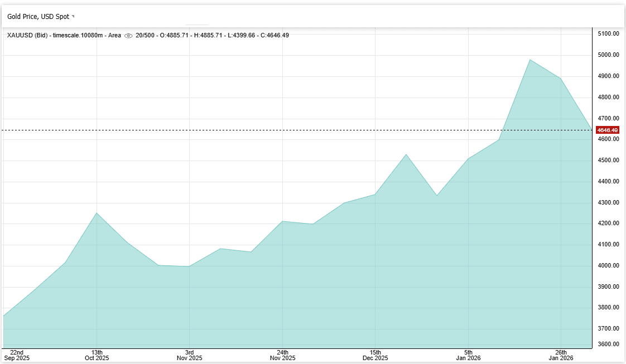Screen dimensions: 626x364
Task: Click the 4700.00 price axis label
Action: click(609, 118)
